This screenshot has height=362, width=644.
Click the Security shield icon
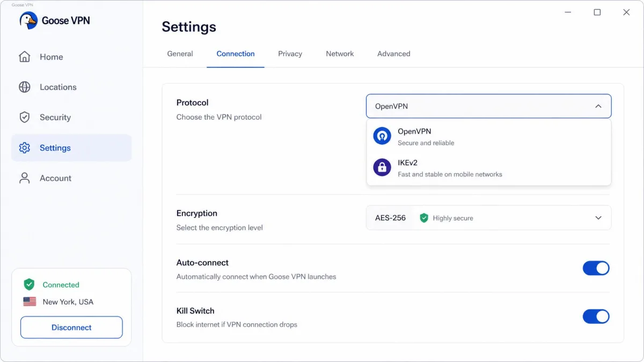tap(25, 117)
